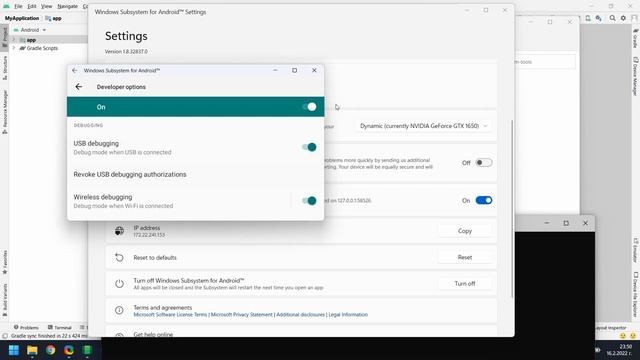Expand the Gradle Scripts tree node

point(14,48)
